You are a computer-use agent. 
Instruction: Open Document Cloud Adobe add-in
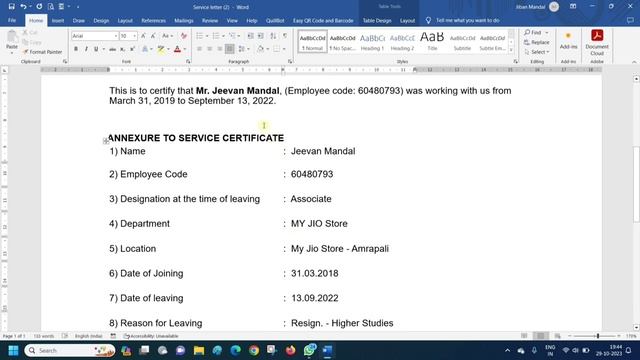(597, 42)
